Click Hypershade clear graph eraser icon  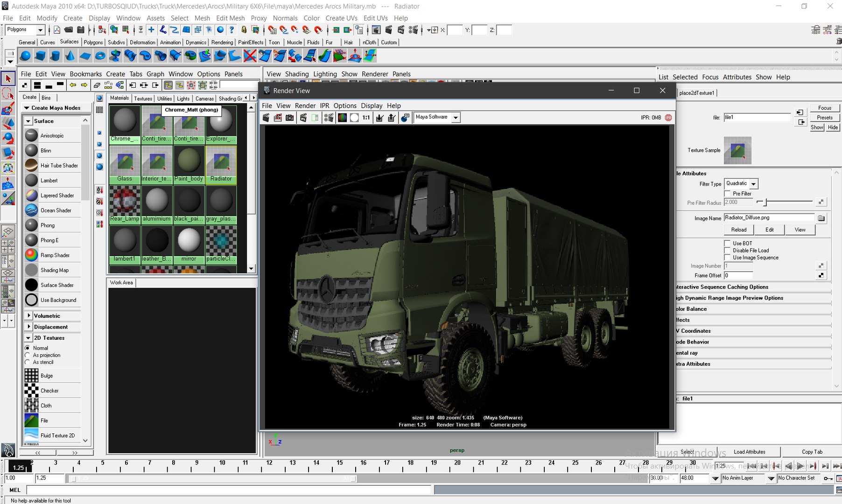pyautogui.click(x=97, y=85)
